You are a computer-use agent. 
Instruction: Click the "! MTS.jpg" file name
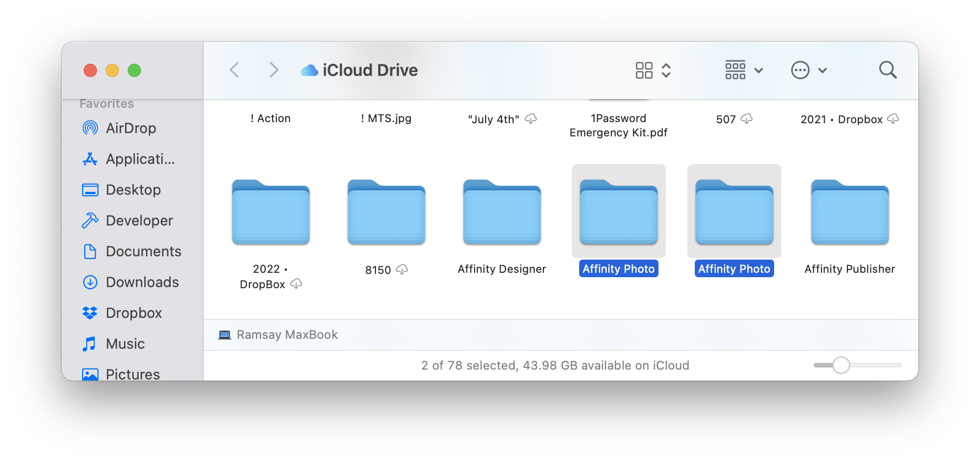click(x=386, y=118)
